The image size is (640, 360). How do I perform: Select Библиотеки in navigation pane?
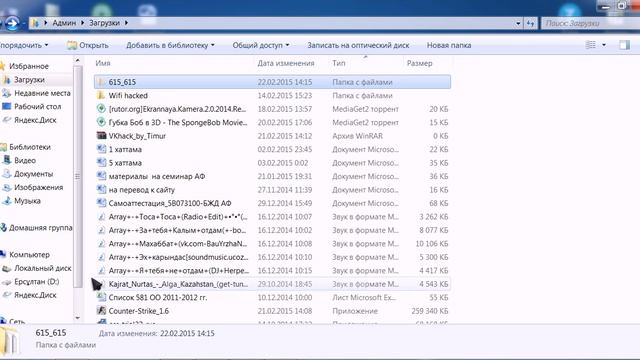tap(30, 147)
